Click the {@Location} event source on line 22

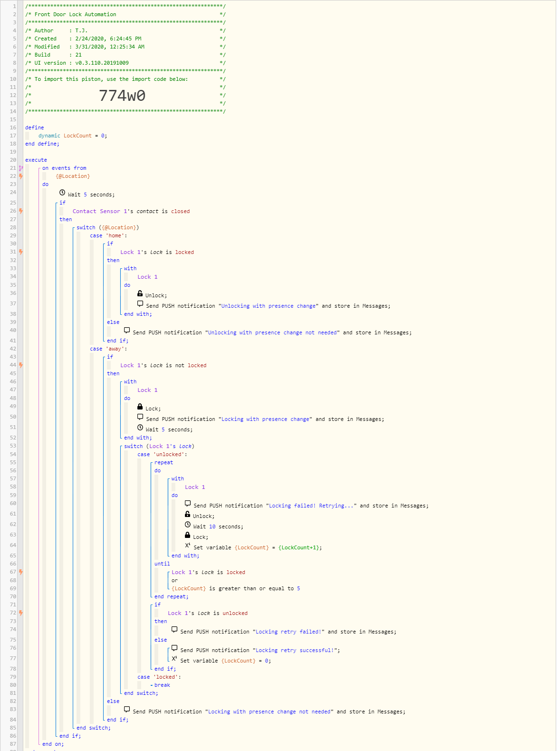73,176
